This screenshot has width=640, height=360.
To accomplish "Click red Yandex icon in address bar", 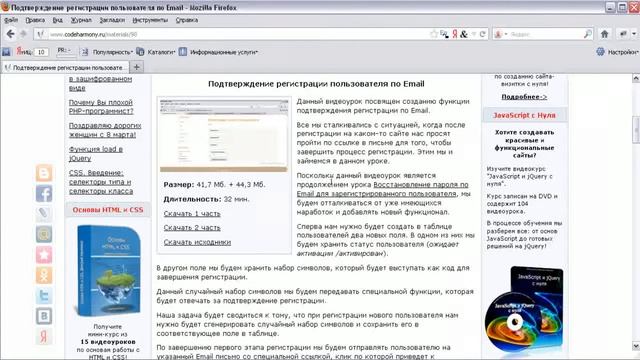I will click(454, 34).
